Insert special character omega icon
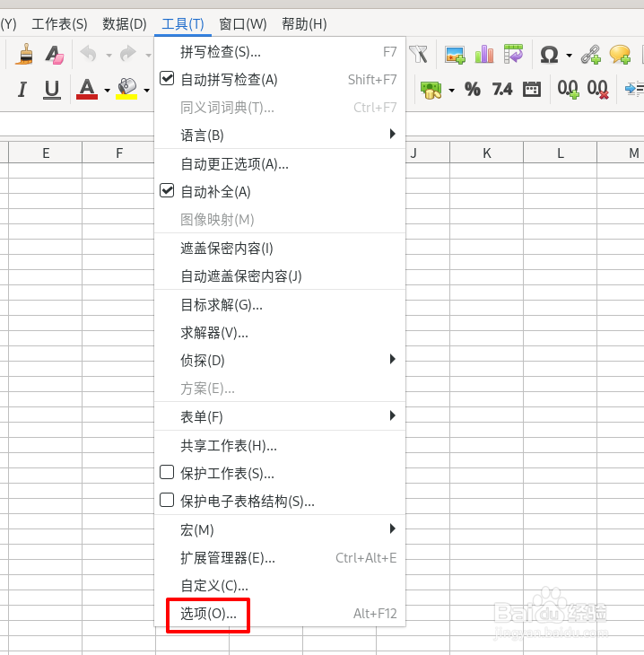Screen dimensions: 644x655 point(549,55)
